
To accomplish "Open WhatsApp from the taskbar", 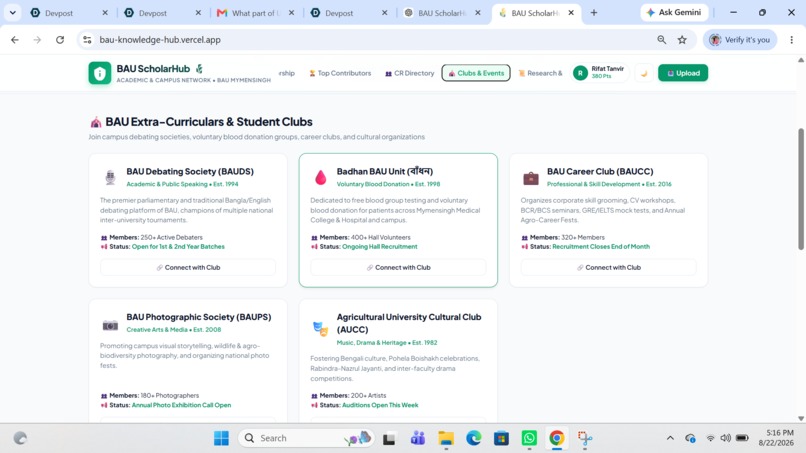I will tap(529, 438).
